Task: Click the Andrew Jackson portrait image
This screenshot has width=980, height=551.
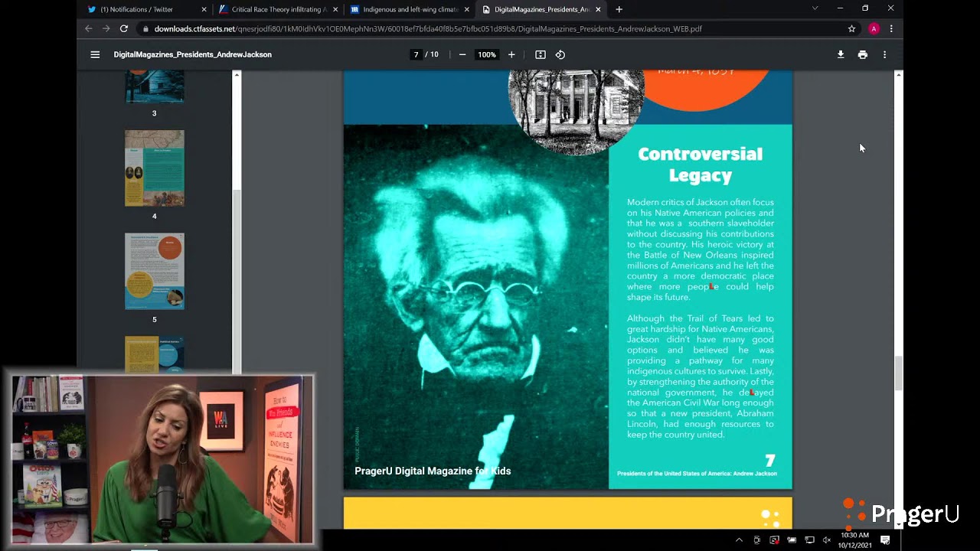Action: tap(476, 306)
